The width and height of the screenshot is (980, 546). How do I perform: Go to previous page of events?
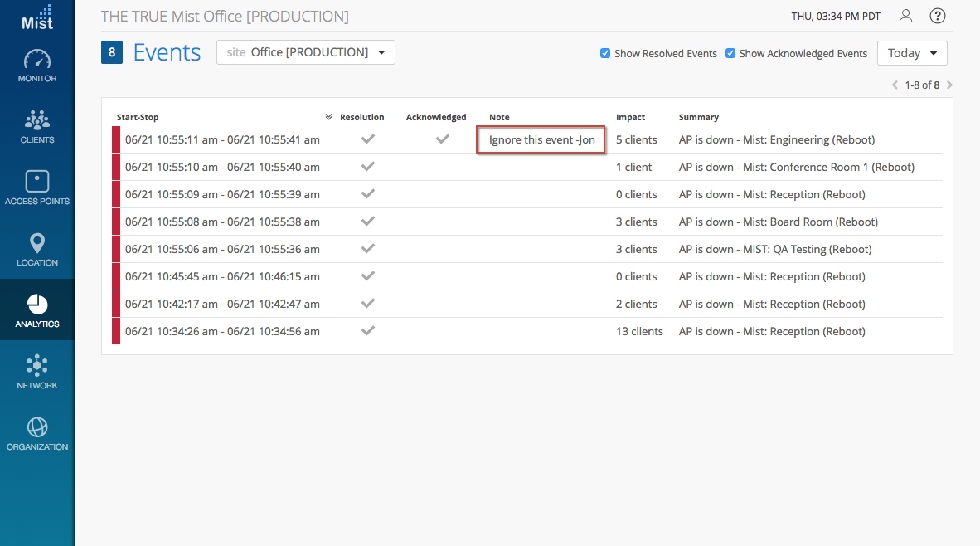pyautogui.click(x=895, y=85)
